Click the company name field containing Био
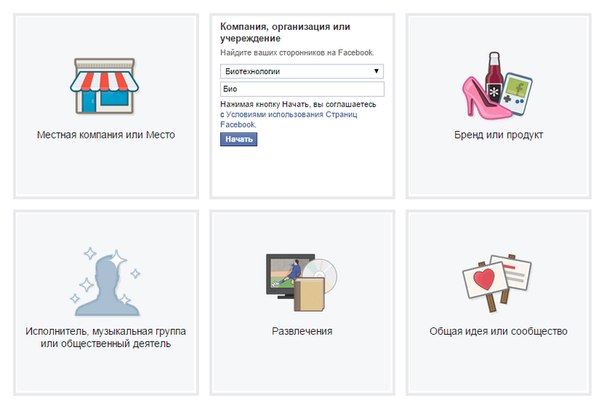604x406 pixels. 302,89
